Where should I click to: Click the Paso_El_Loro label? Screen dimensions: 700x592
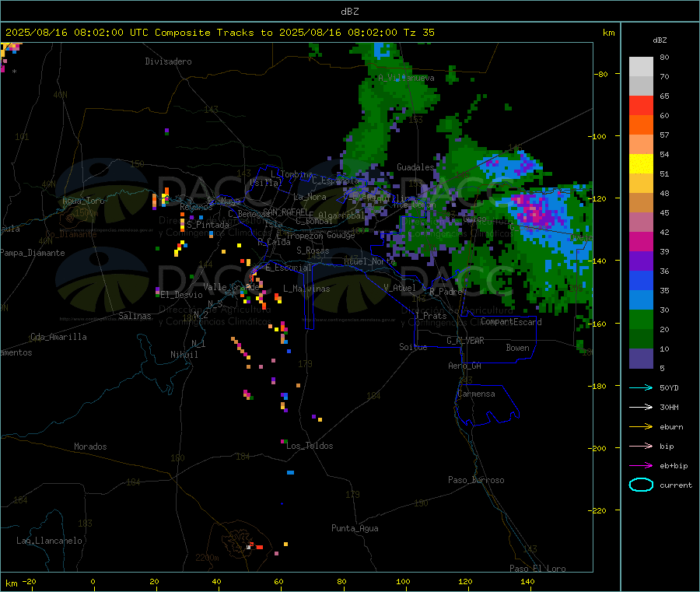point(537,569)
